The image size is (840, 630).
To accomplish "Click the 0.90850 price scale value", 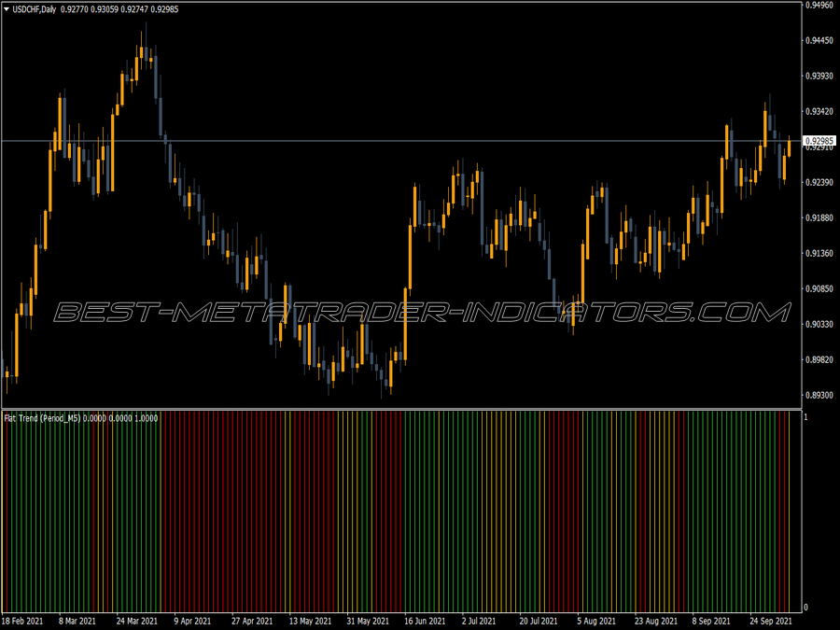I will (819, 288).
